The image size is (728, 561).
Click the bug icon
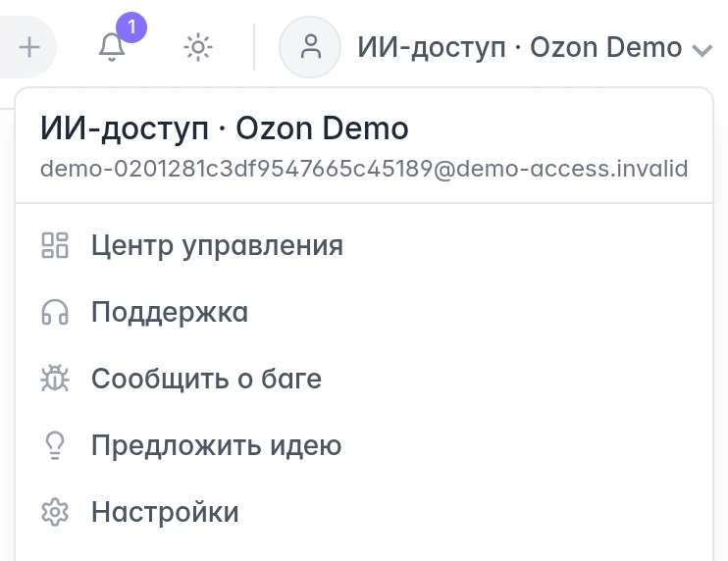click(x=55, y=379)
